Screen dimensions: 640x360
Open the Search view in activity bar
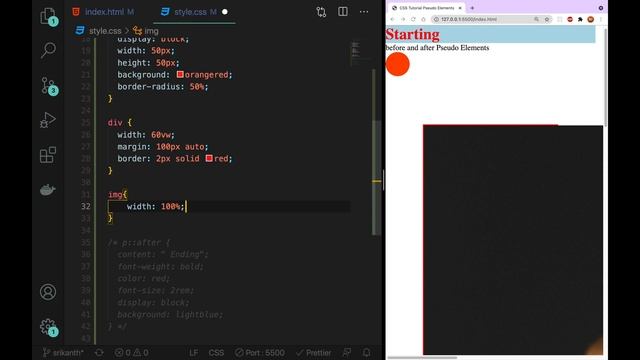click(x=48, y=50)
